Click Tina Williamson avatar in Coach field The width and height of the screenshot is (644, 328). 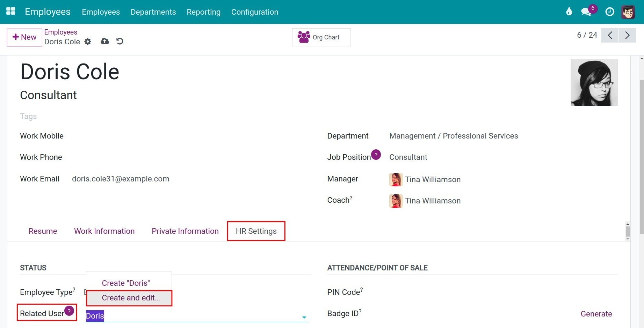396,201
